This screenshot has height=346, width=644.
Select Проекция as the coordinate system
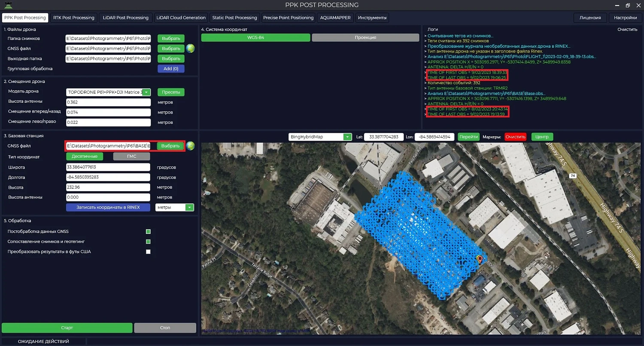[x=365, y=38]
